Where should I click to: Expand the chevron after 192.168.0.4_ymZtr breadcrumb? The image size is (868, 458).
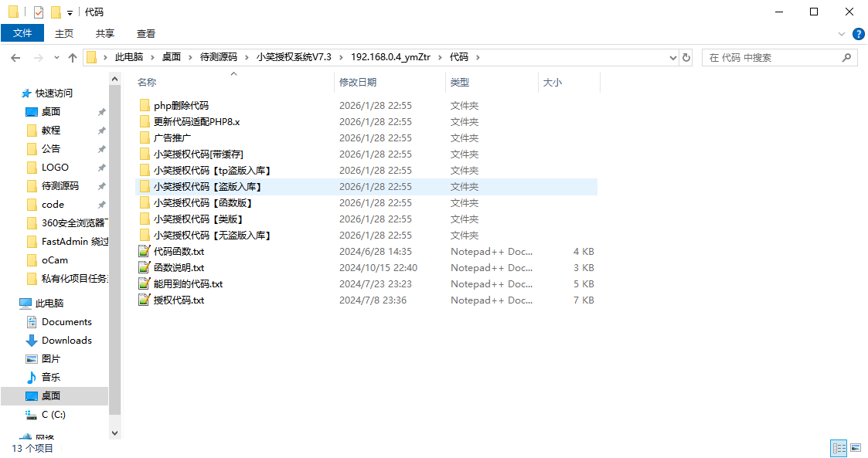(440, 57)
